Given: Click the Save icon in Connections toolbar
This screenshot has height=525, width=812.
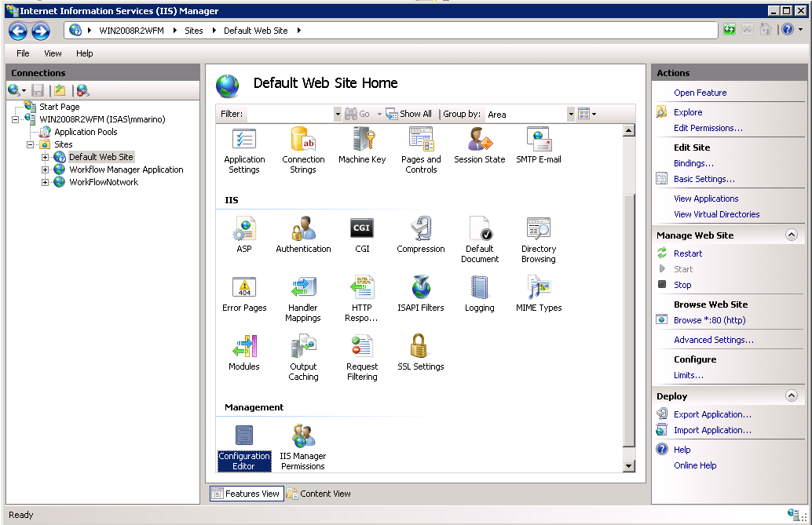Looking at the screenshot, I should click(38, 90).
